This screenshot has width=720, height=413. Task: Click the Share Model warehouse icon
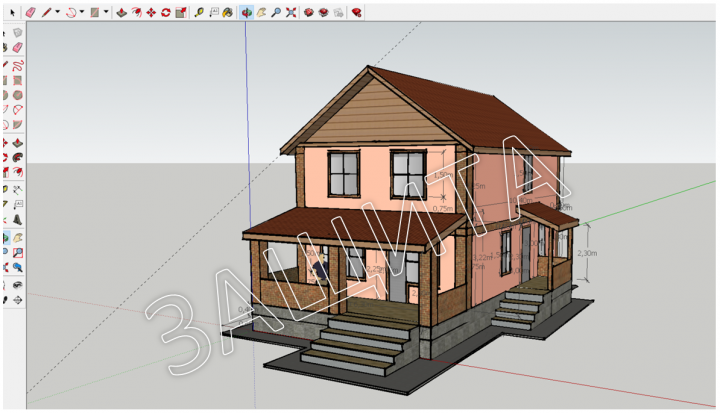pyautogui.click(x=324, y=12)
